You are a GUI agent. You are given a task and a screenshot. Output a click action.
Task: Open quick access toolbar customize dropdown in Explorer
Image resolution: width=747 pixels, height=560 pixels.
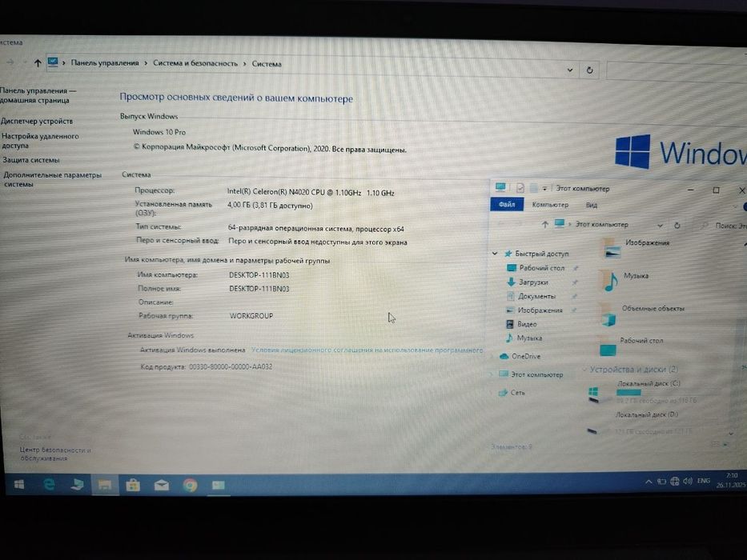544,189
